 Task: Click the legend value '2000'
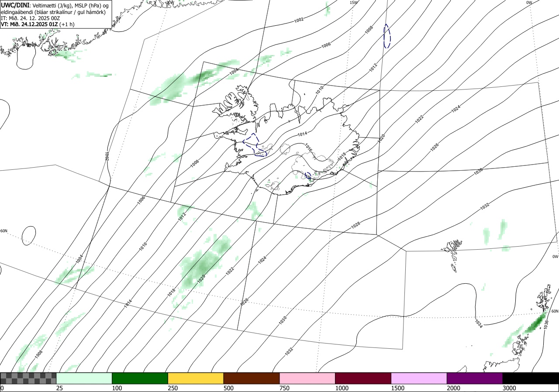(453, 388)
